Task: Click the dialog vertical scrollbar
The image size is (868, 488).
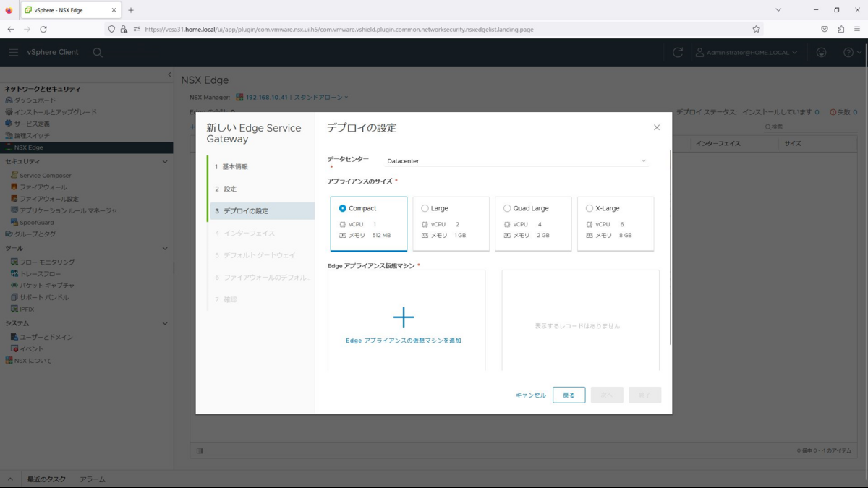Action: click(671, 247)
